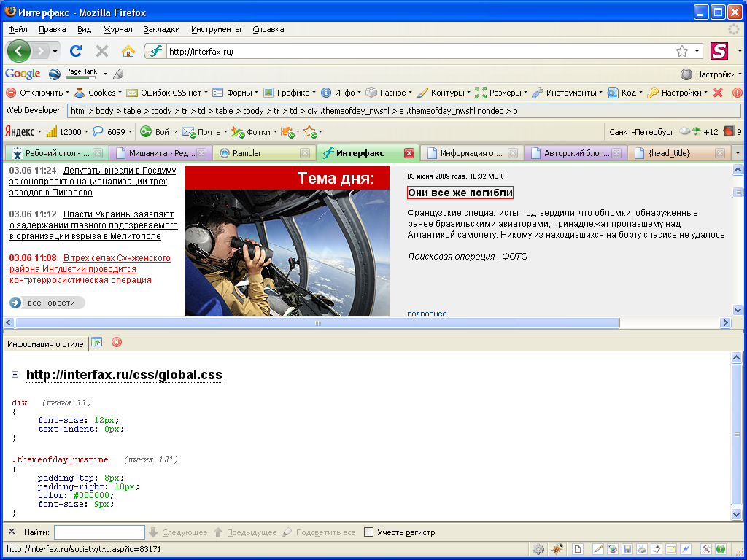Close the find bar with the X
747x560 pixels.
coord(12,532)
